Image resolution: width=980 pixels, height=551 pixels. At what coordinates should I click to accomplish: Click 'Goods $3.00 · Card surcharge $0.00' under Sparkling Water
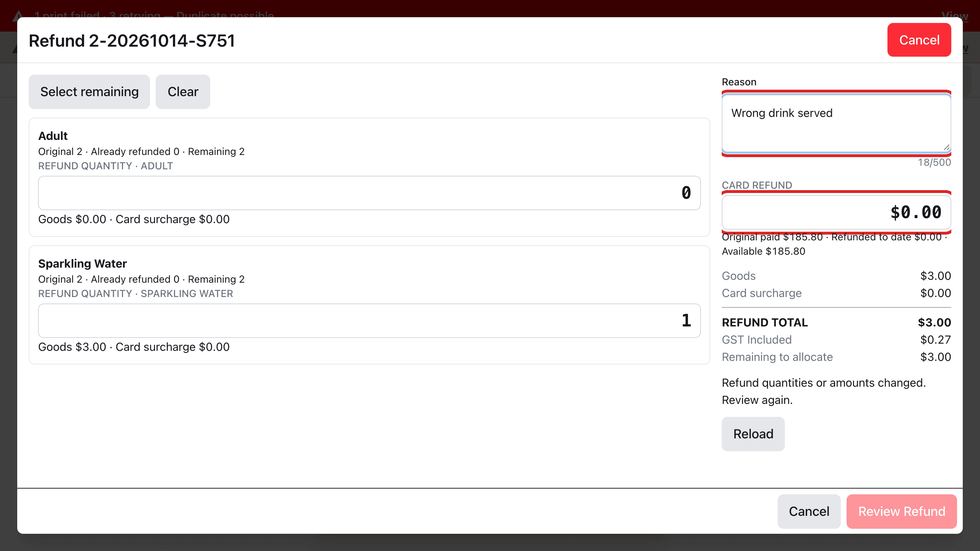pos(134,347)
